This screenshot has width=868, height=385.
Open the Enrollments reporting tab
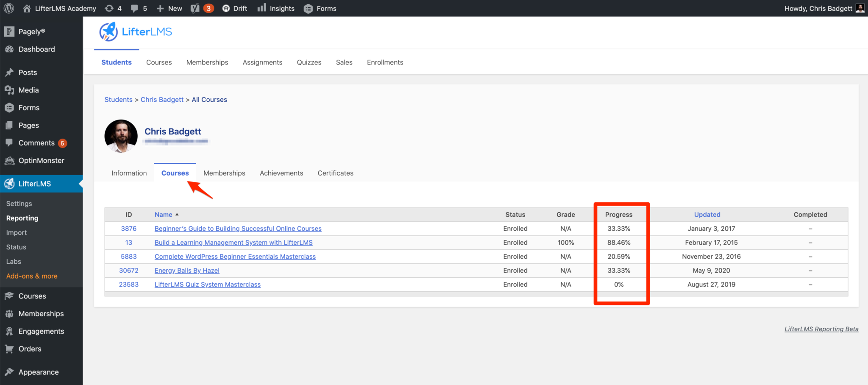(x=385, y=62)
